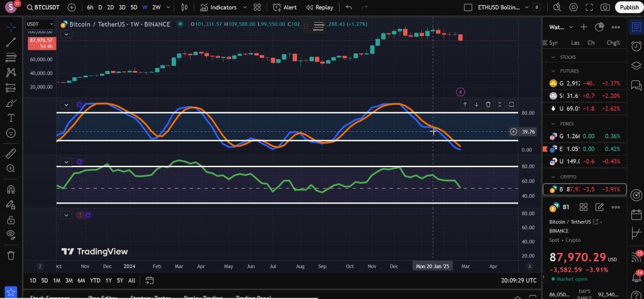
Task: Start bar Replay mode
Action: tap(319, 8)
